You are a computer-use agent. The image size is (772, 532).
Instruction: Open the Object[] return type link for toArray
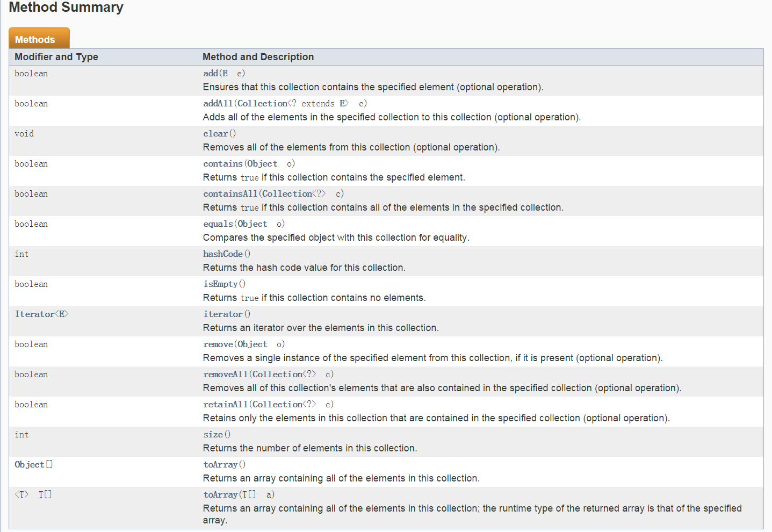[30, 464]
